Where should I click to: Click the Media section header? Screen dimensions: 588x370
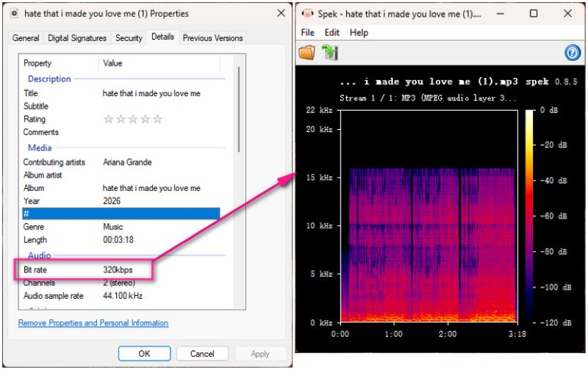40,148
